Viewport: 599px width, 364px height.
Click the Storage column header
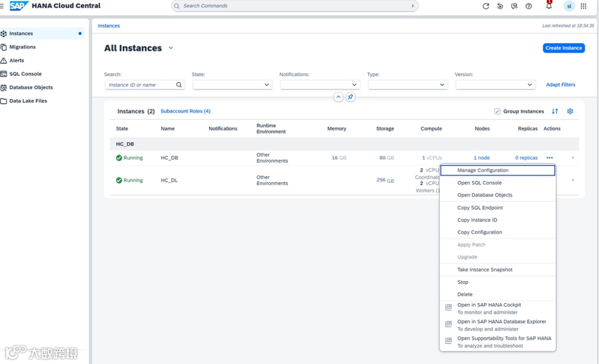385,129
